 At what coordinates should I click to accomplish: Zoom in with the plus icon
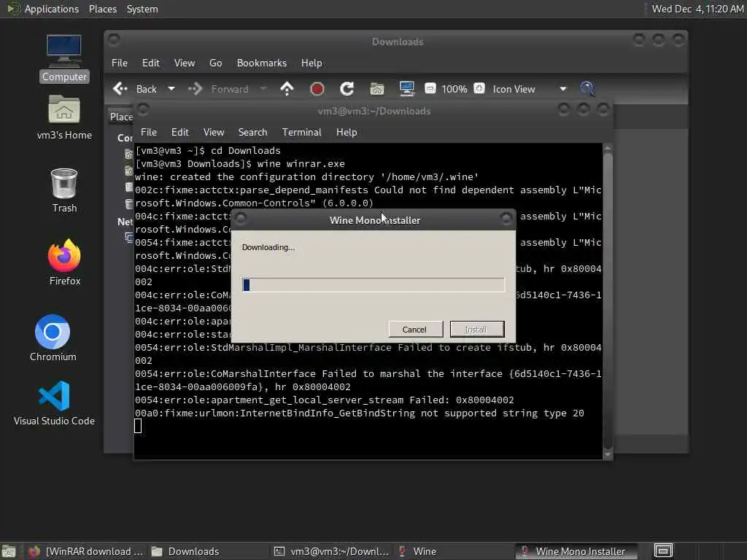click(x=479, y=88)
